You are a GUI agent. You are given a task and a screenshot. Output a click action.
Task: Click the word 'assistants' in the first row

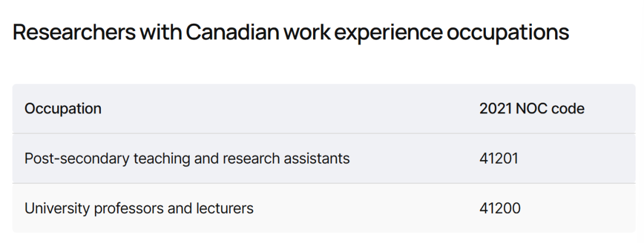[319, 158]
